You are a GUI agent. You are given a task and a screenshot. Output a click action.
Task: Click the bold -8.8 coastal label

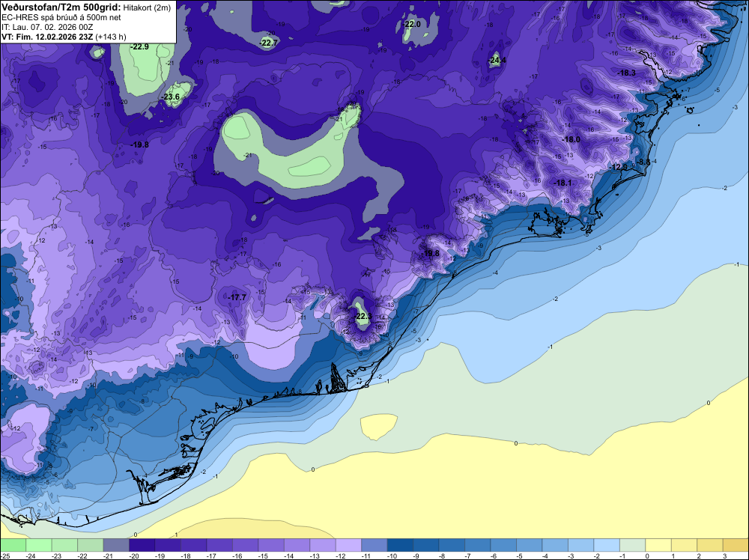tap(644, 162)
